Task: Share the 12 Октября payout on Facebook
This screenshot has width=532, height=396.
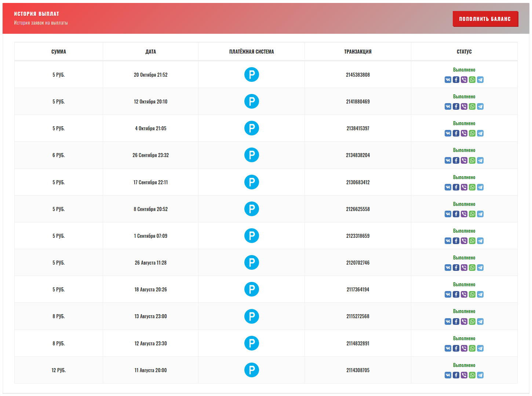Action: click(456, 106)
